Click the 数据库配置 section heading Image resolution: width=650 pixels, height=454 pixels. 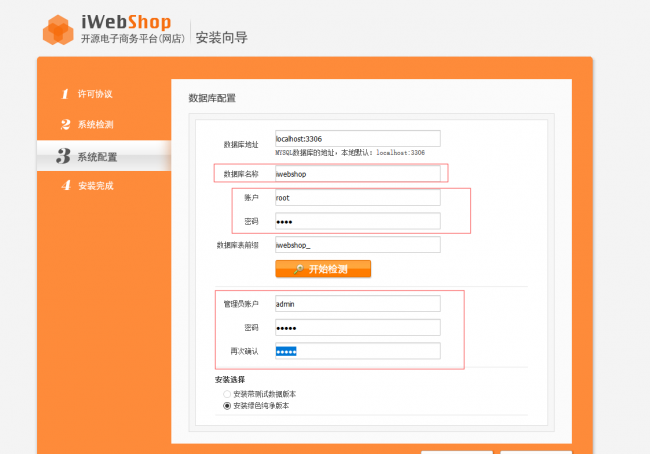[x=212, y=98]
